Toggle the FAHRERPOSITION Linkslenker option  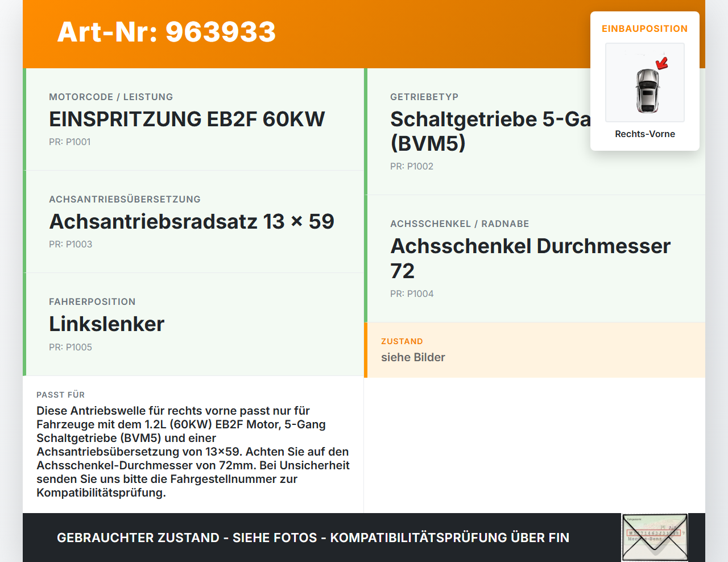pyautogui.click(x=106, y=324)
